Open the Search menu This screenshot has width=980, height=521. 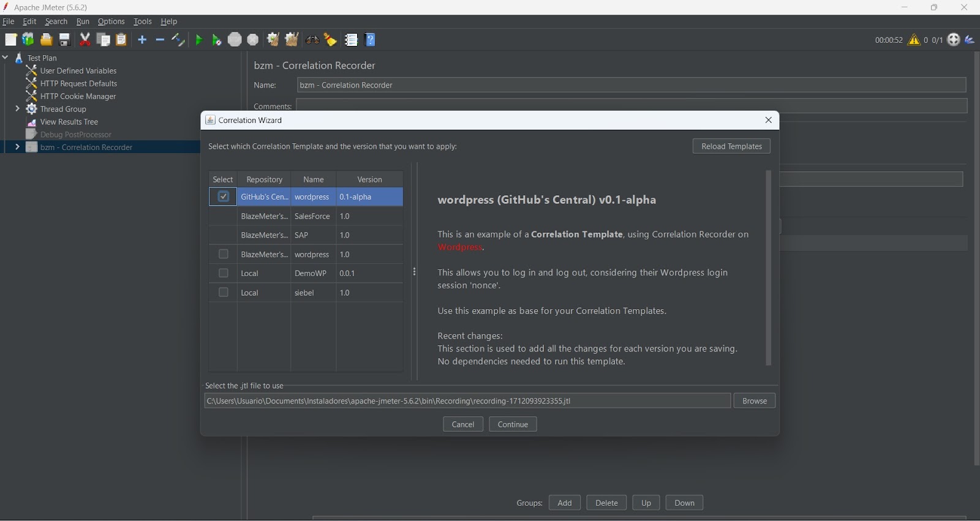56,21
